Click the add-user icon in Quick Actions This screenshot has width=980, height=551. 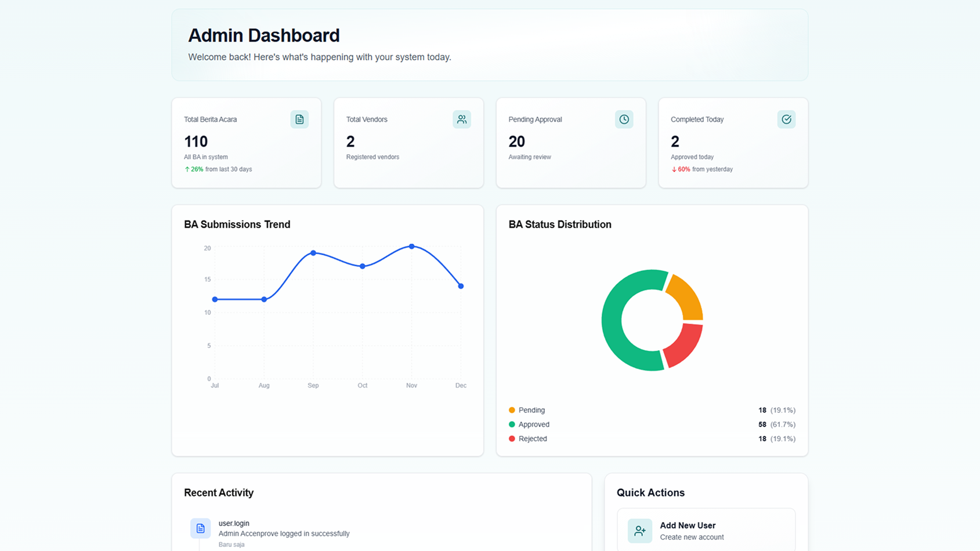pos(639,531)
